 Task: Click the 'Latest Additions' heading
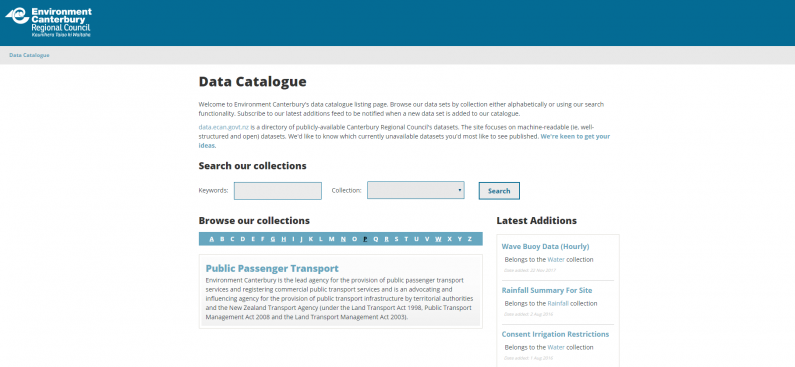[x=536, y=221]
